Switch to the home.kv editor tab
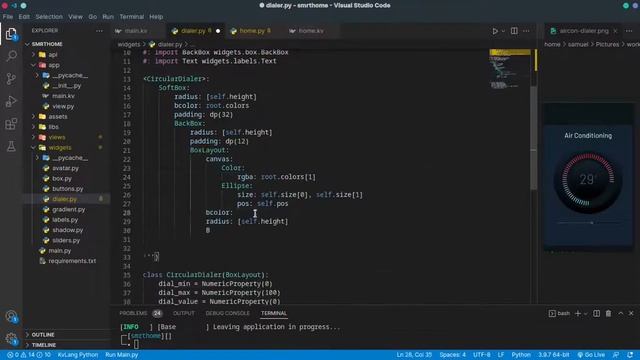640x360 pixels. click(x=311, y=31)
